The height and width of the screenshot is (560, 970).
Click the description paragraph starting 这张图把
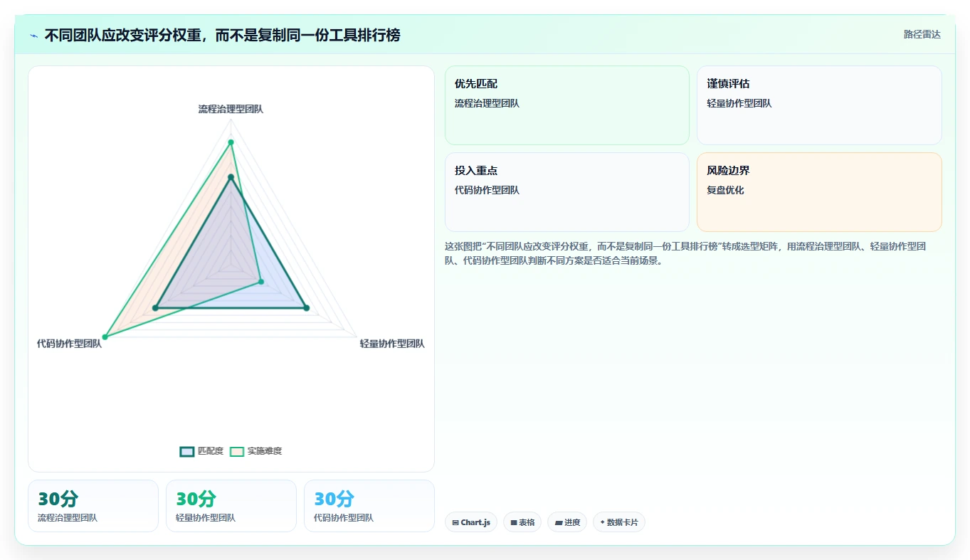685,253
